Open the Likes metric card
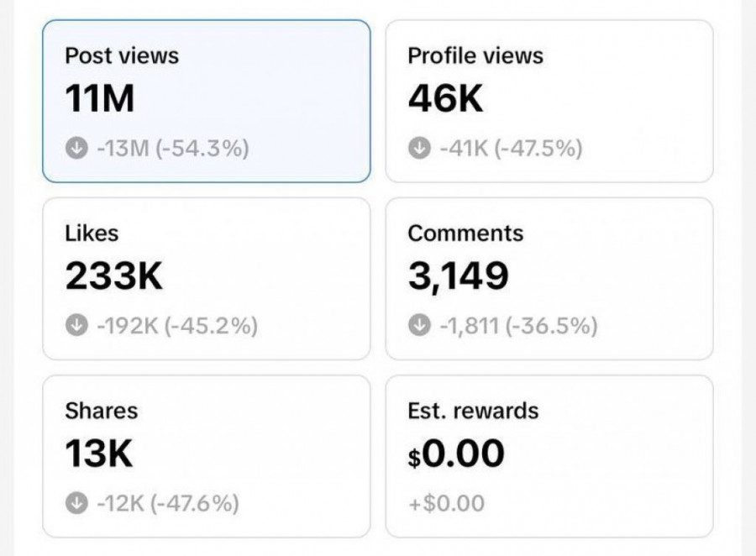Image resolution: width=756 pixels, height=556 pixels. pos(206,278)
